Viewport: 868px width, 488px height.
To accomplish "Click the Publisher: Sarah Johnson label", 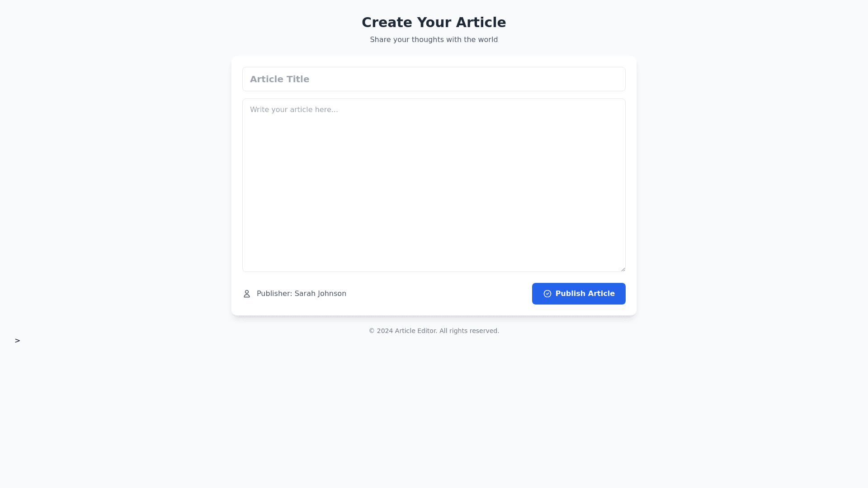I will point(301,294).
